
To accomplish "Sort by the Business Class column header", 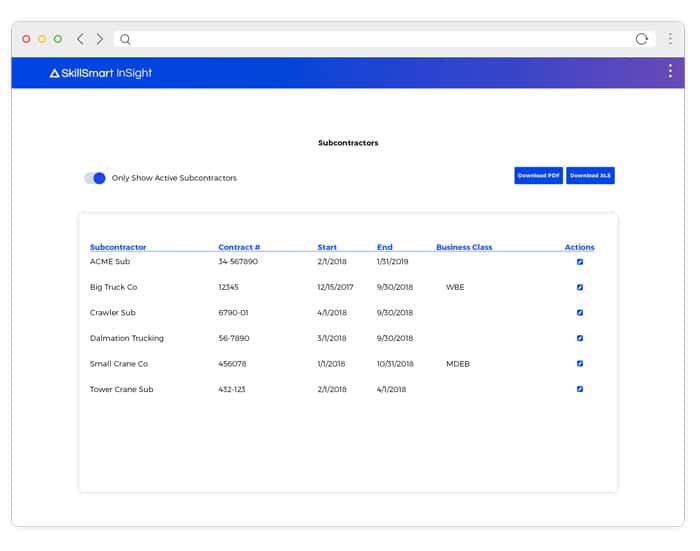I will tap(464, 247).
